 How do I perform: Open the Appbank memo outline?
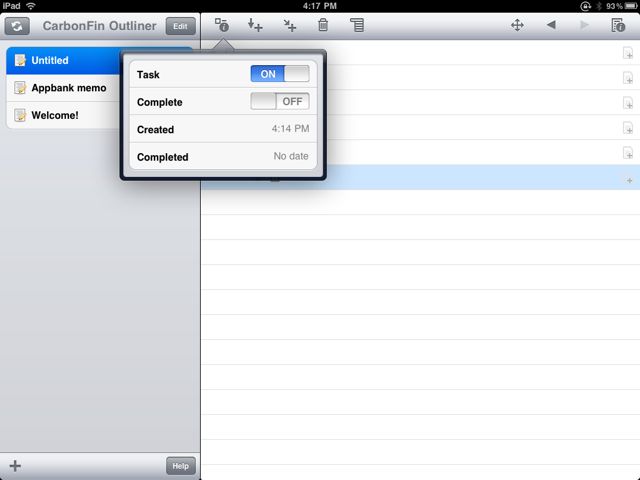[x=63, y=88]
